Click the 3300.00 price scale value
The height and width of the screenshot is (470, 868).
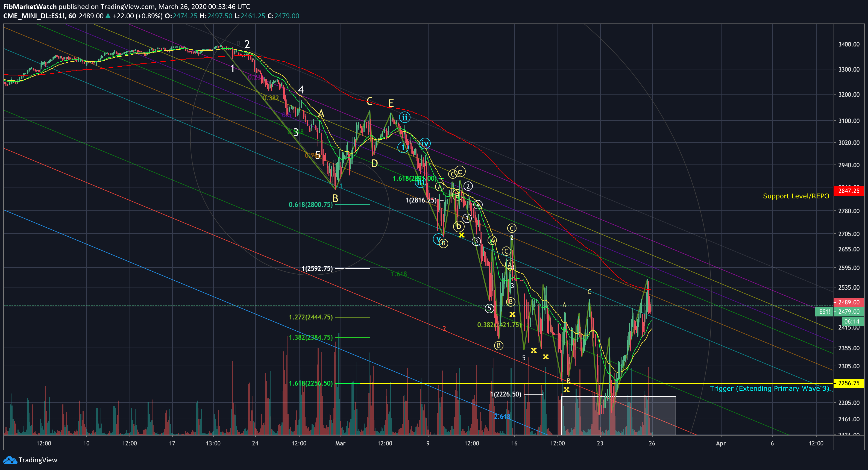coord(849,69)
